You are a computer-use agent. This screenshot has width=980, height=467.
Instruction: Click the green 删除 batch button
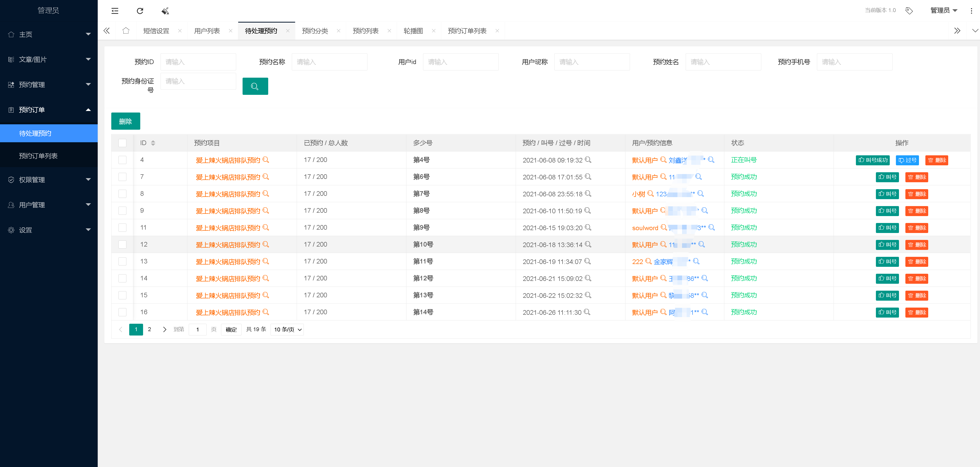(126, 121)
